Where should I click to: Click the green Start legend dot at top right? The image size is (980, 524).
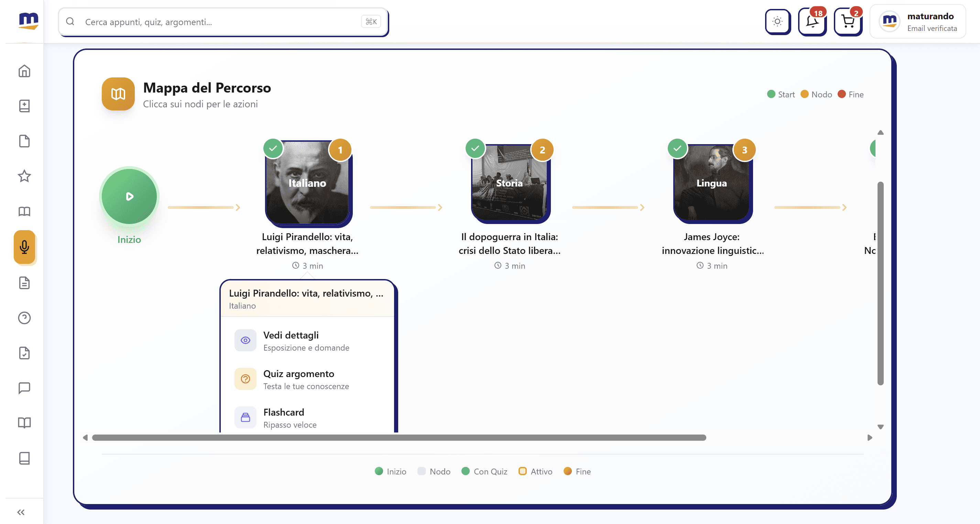point(771,94)
